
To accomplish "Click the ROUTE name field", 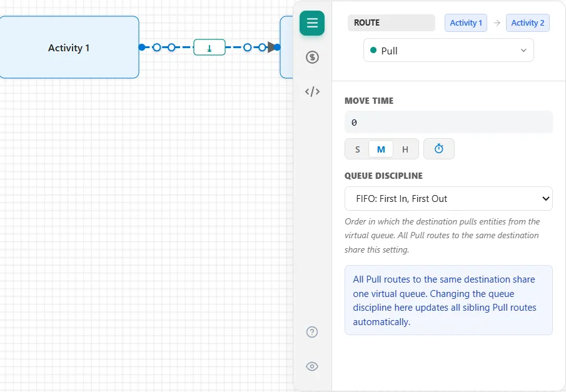I will (x=392, y=23).
